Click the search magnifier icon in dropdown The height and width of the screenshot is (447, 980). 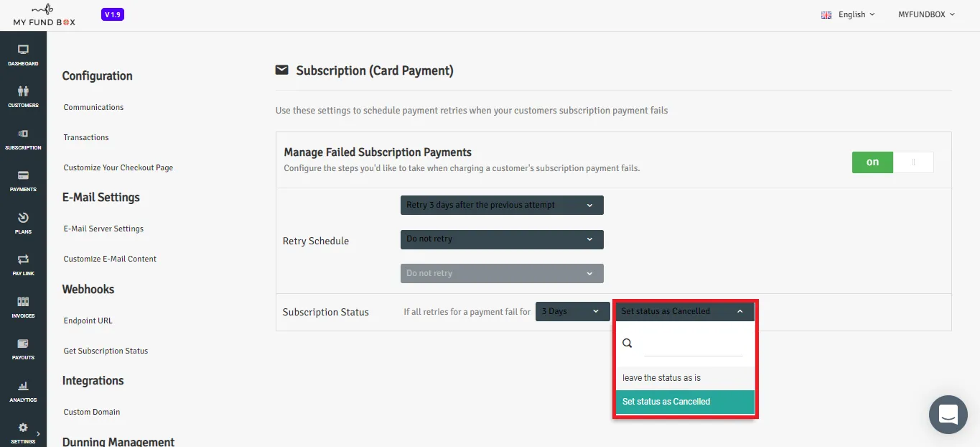tap(627, 344)
